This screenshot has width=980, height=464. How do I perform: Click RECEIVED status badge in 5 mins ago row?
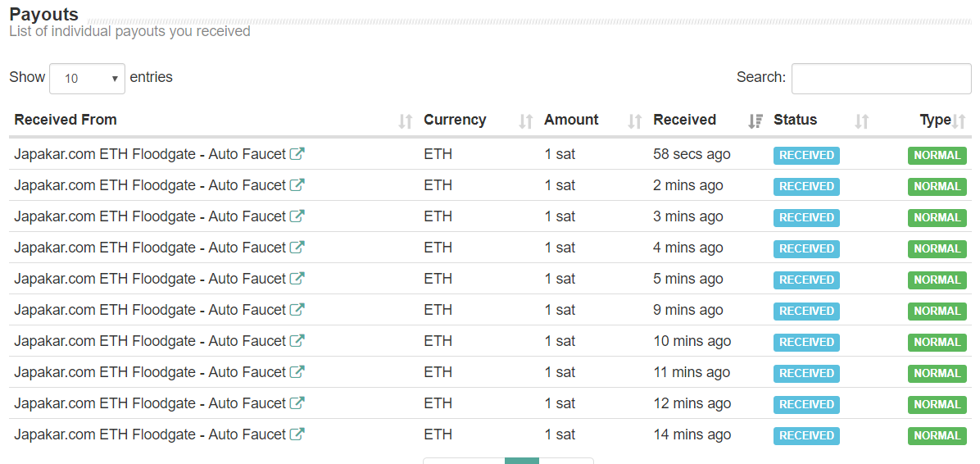click(x=806, y=280)
